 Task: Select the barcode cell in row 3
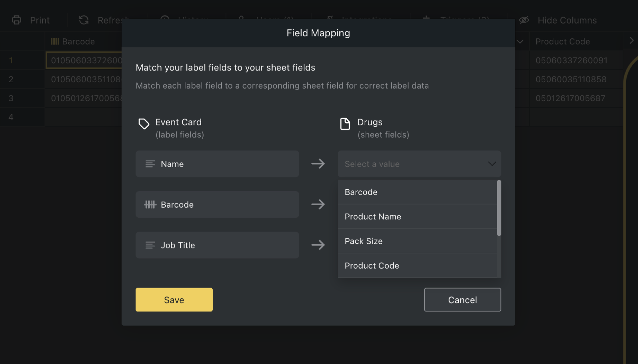(83, 98)
